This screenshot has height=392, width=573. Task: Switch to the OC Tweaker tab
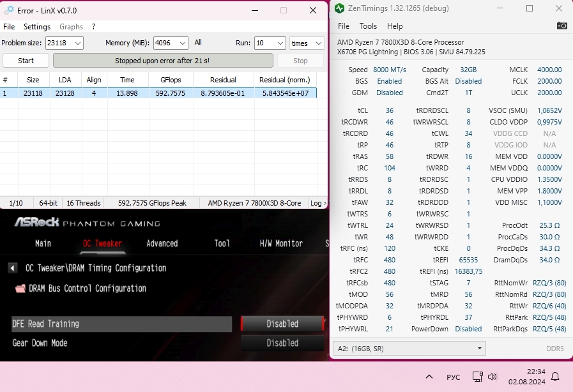[102, 243]
